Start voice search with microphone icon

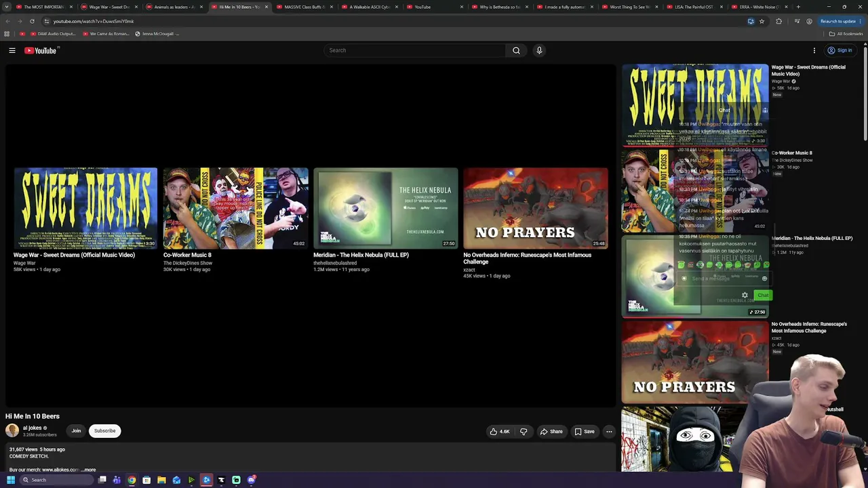pyautogui.click(x=539, y=50)
